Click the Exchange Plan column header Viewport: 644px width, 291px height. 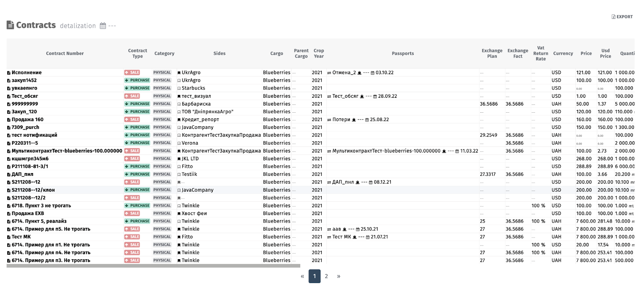click(492, 54)
